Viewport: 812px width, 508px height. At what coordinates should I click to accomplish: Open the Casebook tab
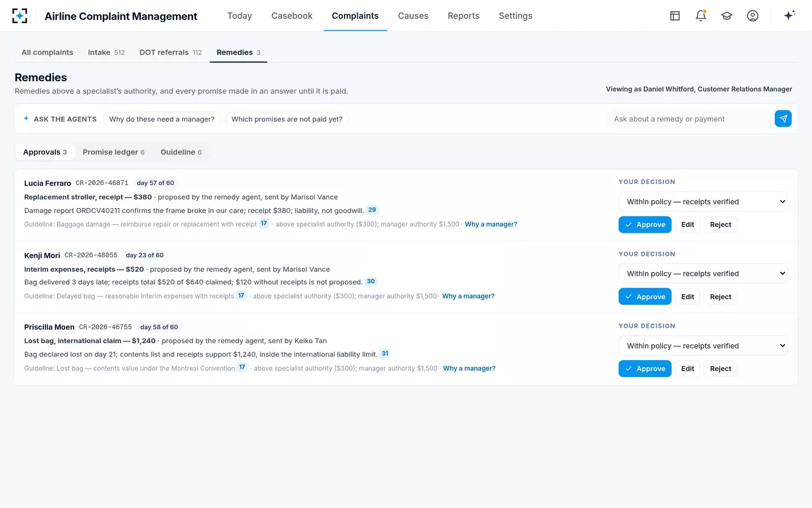pyautogui.click(x=292, y=16)
